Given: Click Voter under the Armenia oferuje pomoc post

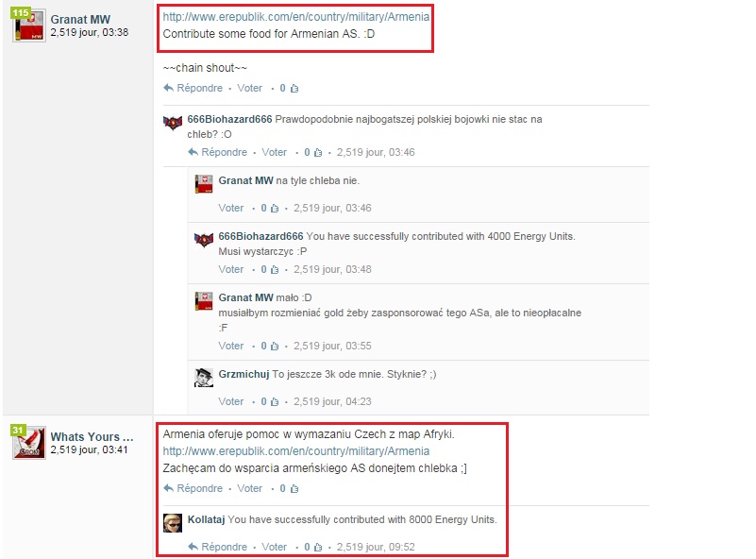Looking at the screenshot, I should click(x=250, y=488).
